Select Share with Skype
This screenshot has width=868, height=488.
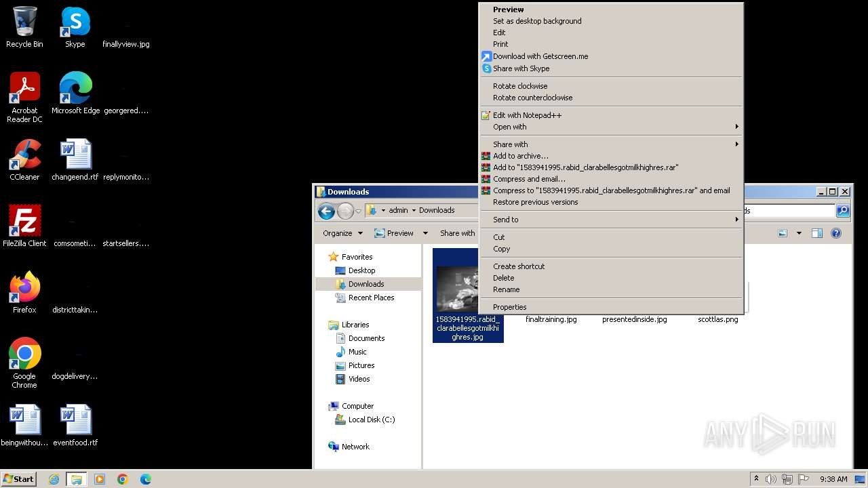(x=611, y=68)
